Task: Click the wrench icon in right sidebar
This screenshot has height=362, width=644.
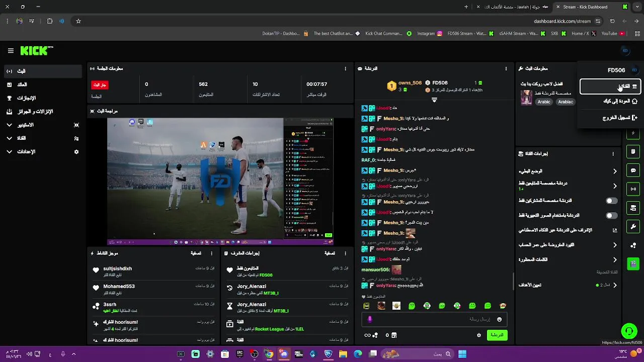Action: coord(633,226)
